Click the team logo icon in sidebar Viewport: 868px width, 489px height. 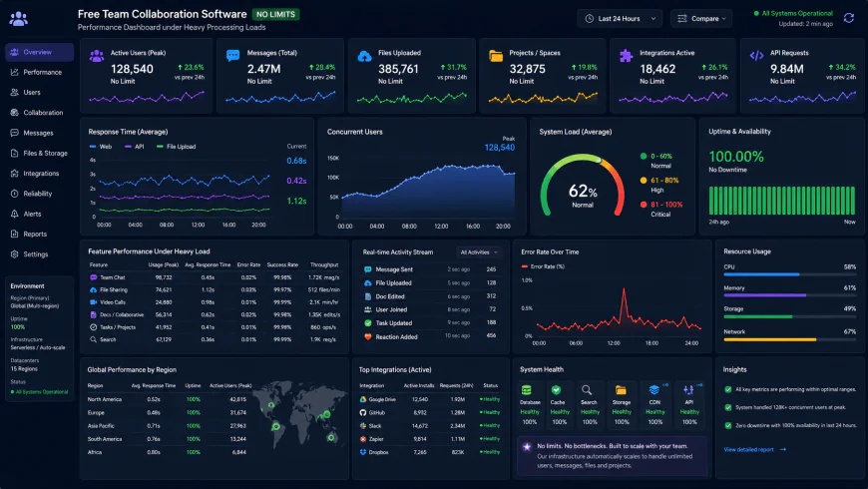tap(18, 19)
